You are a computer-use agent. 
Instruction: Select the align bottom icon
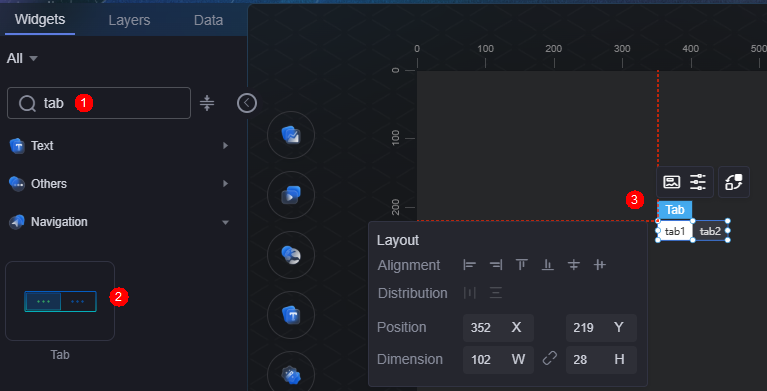tap(548, 265)
